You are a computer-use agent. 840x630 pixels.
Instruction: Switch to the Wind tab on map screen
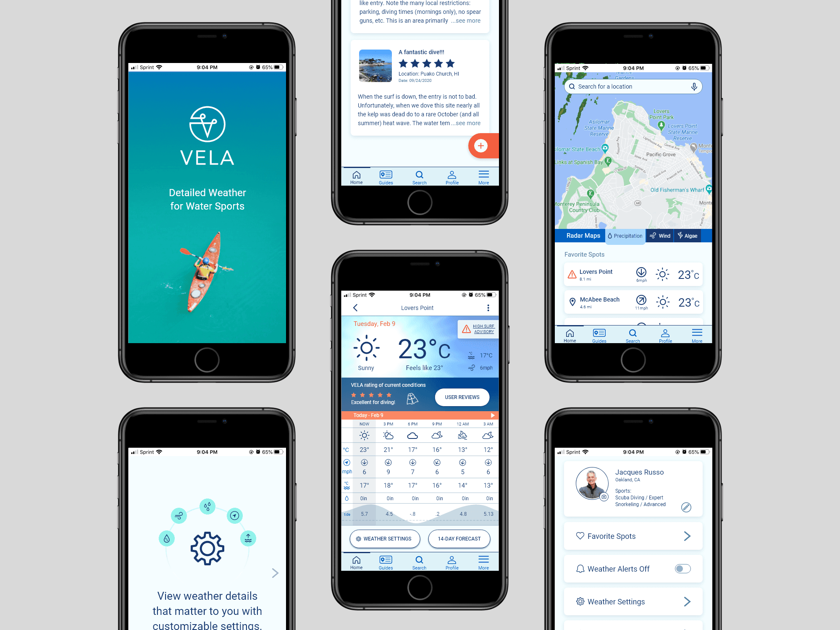662,236
